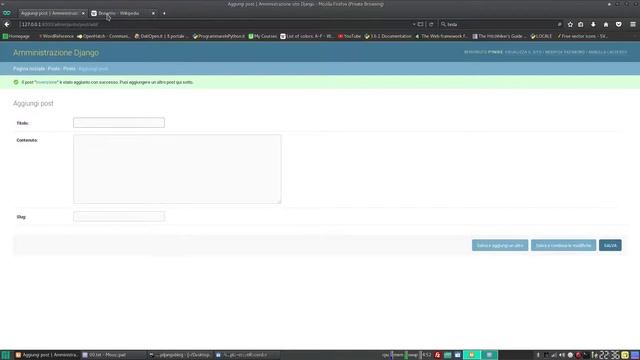Image resolution: width=640 pixels, height=360 pixels.
Task: Focus the Titolo input field
Action: click(119, 122)
